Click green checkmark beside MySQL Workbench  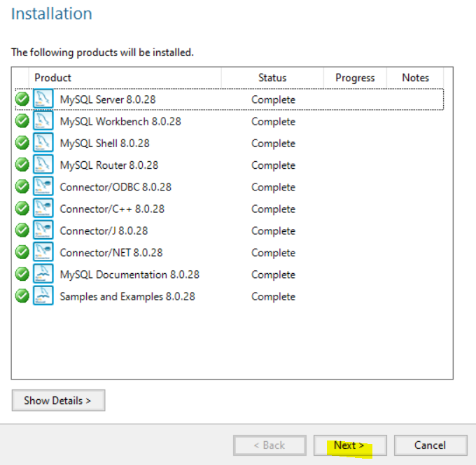point(22,121)
